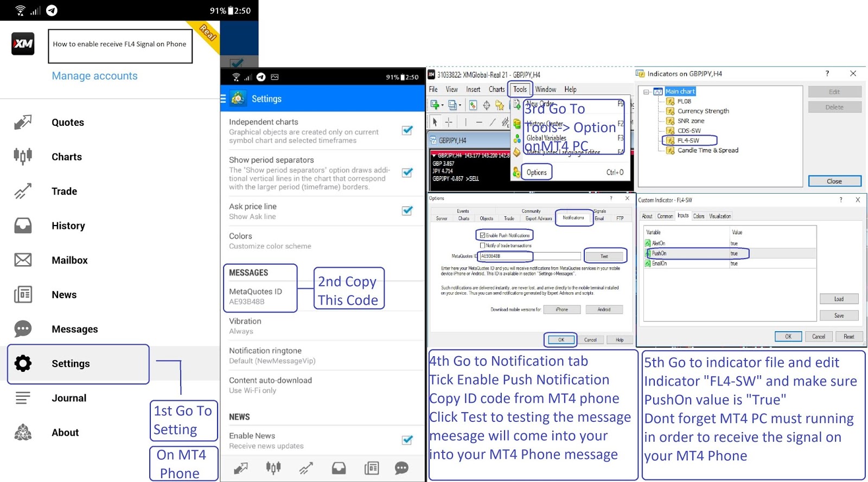Select trendline drawing tool

pyautogui.click(x=492, y=123)
